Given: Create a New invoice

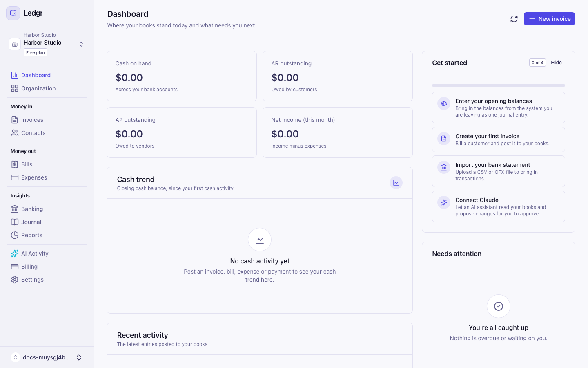Looking at the screenshot, I should [x=549, y=19].
